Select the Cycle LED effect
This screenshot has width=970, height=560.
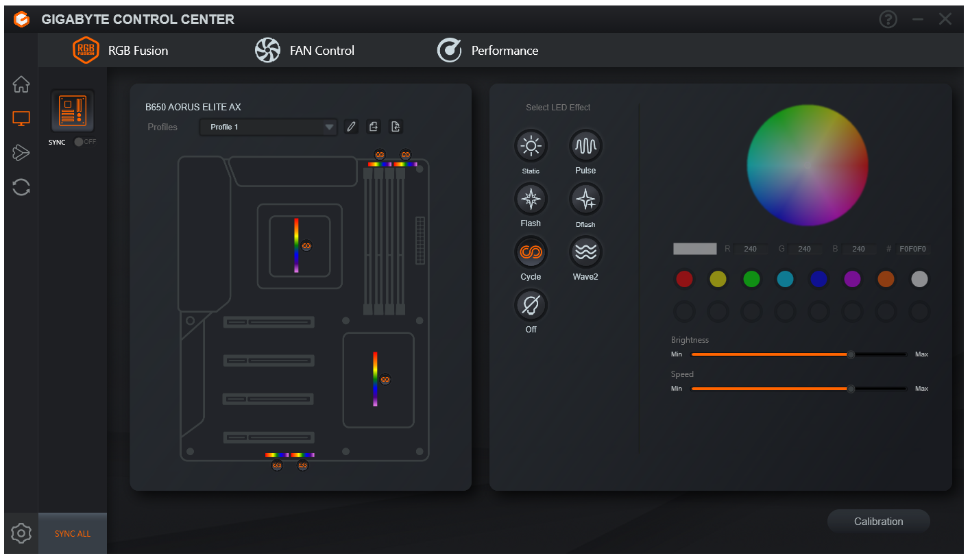click(x=531, y=252)
